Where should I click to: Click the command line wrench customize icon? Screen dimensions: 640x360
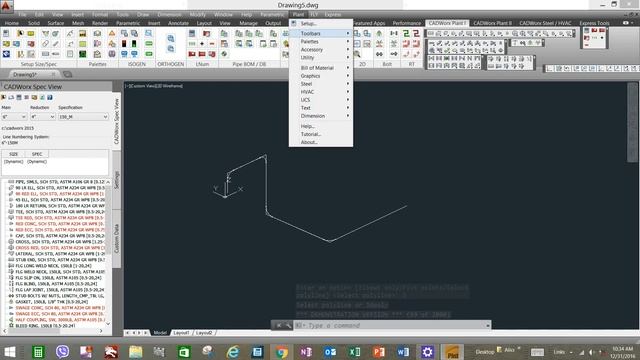click(x=288, y=325)
